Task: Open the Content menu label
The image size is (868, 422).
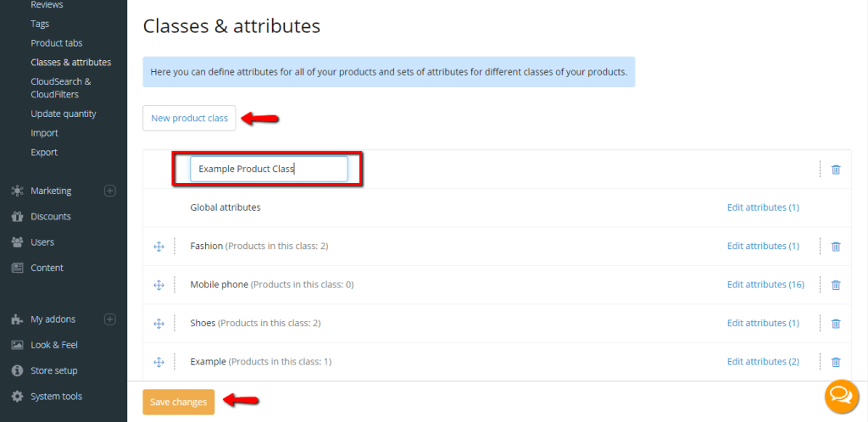Action: [47, 268]
